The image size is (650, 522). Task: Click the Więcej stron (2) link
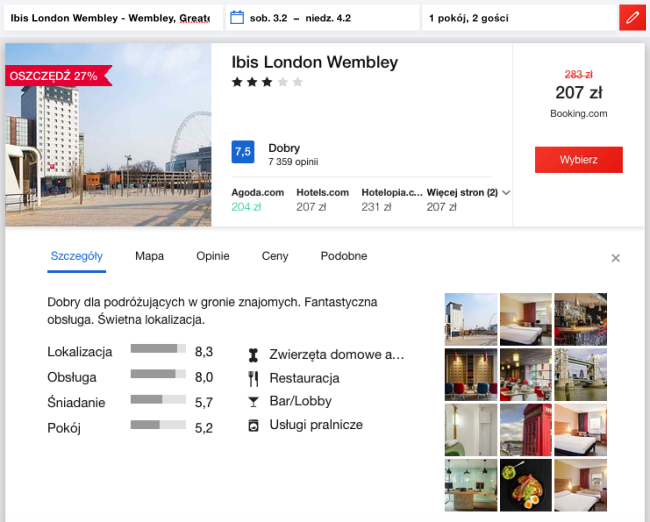click(462, 192)
